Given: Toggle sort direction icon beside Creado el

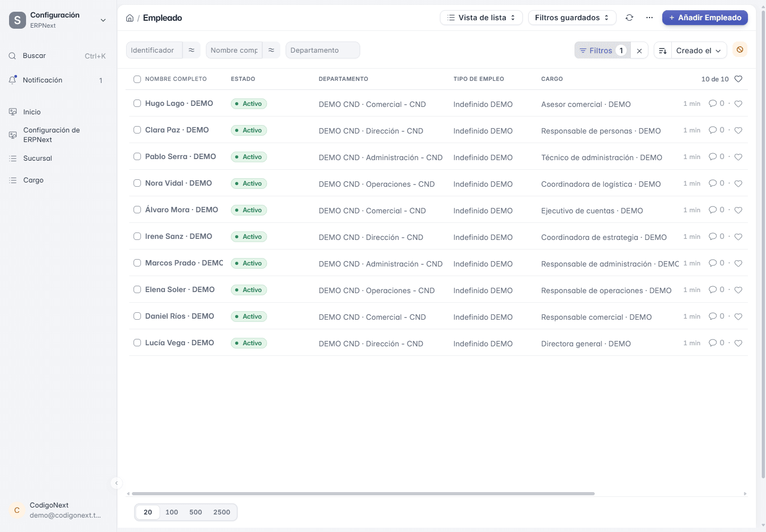Looking at the screenshot, I should [663, 51].
